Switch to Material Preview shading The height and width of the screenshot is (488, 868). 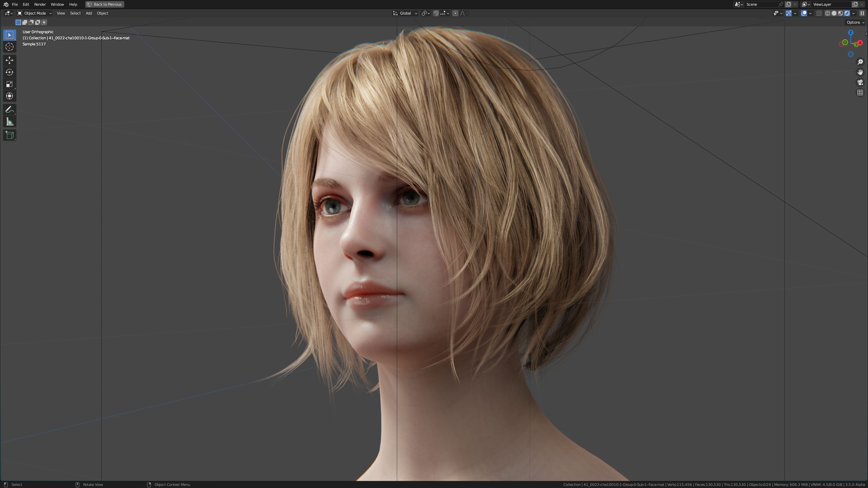[x=841, y=13]
